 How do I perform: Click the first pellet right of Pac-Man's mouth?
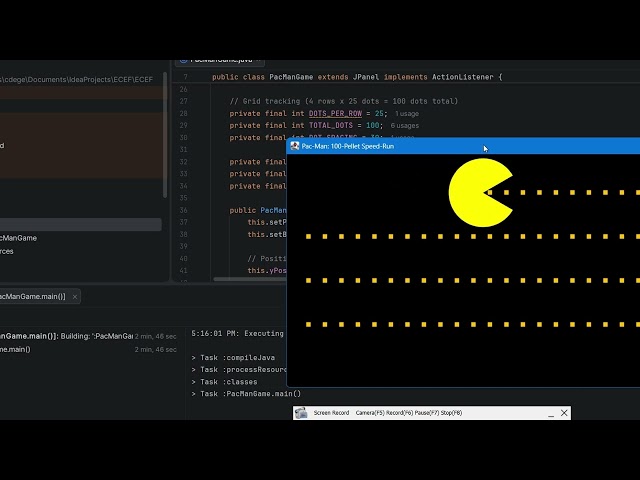pos(490,193)
